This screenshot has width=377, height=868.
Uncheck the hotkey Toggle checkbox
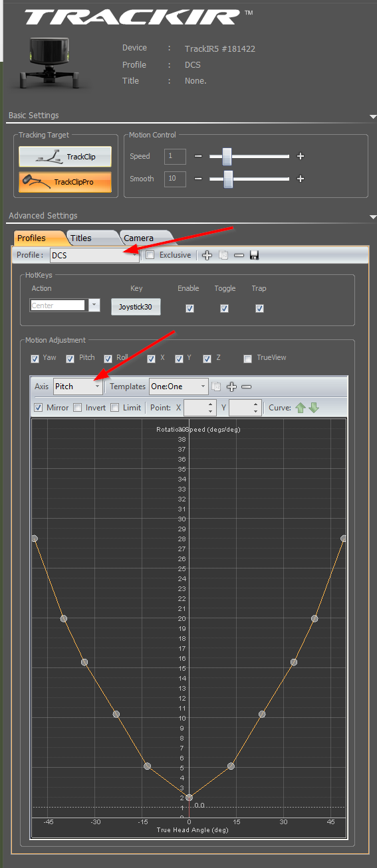click(225, 308)
